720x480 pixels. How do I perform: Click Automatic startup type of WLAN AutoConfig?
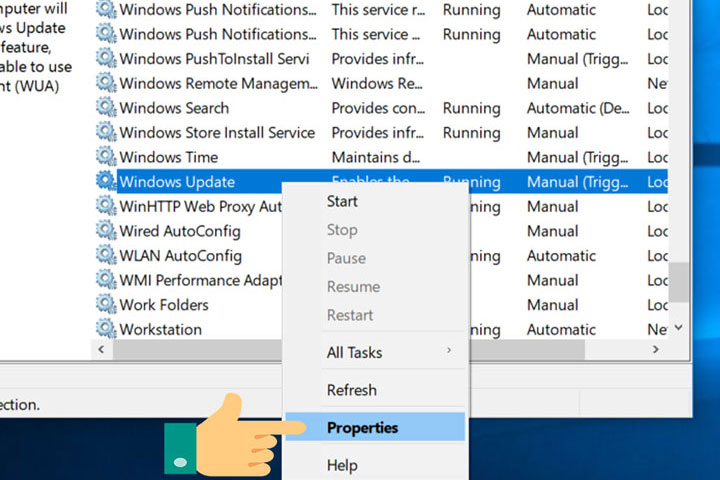(x=562, y=255)
